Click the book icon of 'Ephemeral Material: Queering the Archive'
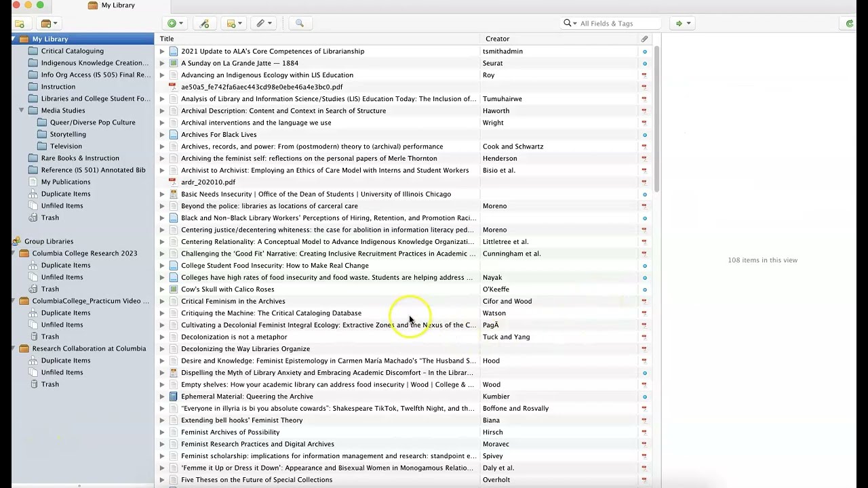This screenshot has width=868, height=488. pyautogui.click(x=173, y=396)
